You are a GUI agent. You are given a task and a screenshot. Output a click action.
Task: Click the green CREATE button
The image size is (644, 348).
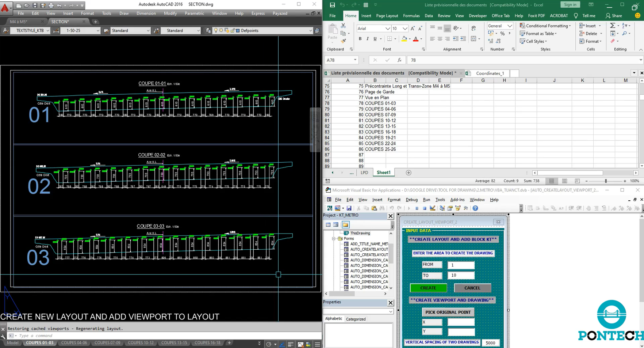[x=428, y=288]
